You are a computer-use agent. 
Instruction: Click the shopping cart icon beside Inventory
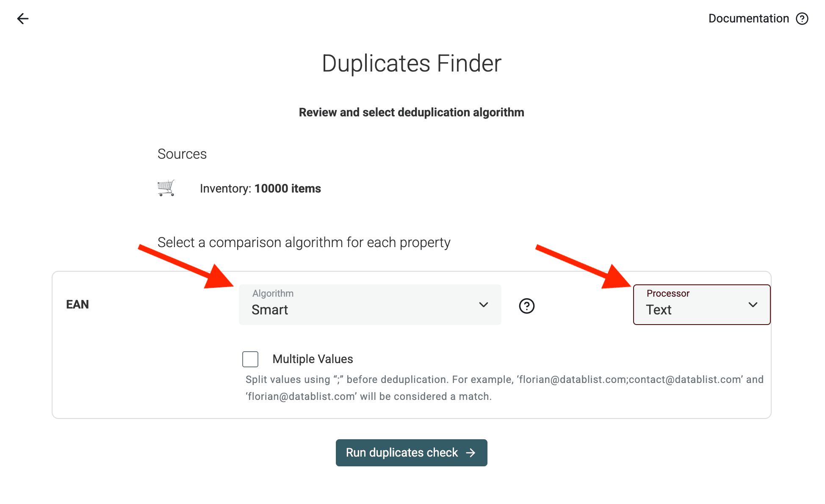pyautogui.click(x=166, y=188)
